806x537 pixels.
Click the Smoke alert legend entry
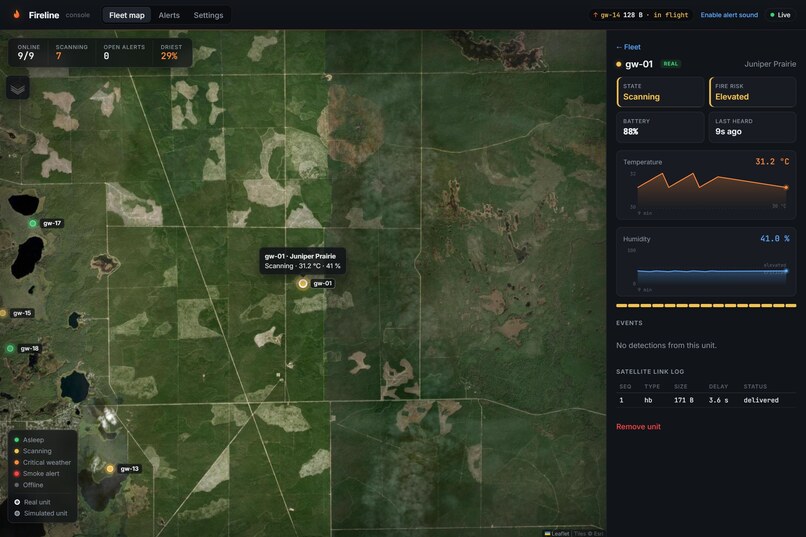36,474
